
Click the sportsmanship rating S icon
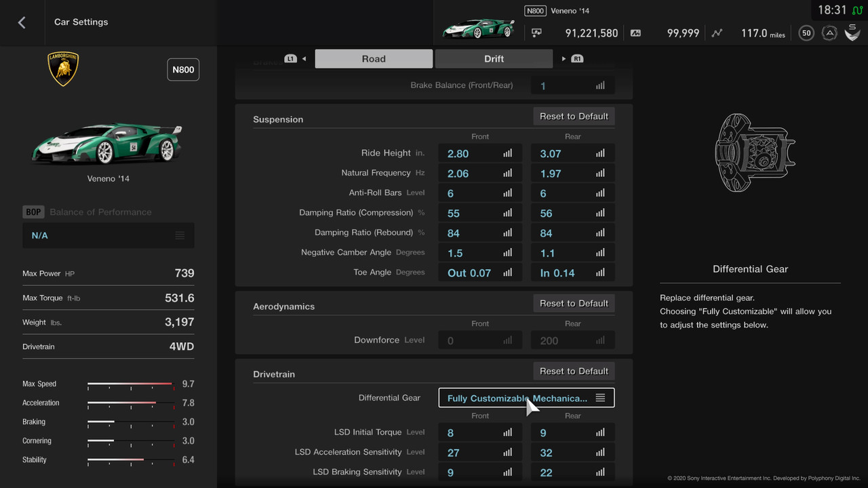852,32
